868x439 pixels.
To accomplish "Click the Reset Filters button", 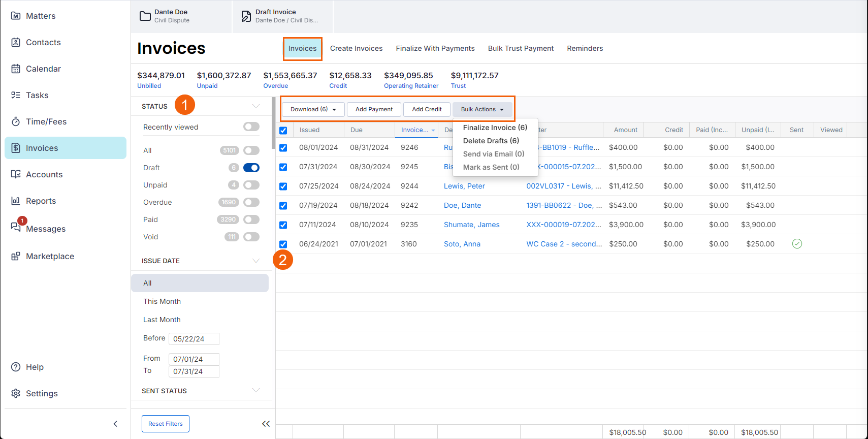I will tap(166, 424).
